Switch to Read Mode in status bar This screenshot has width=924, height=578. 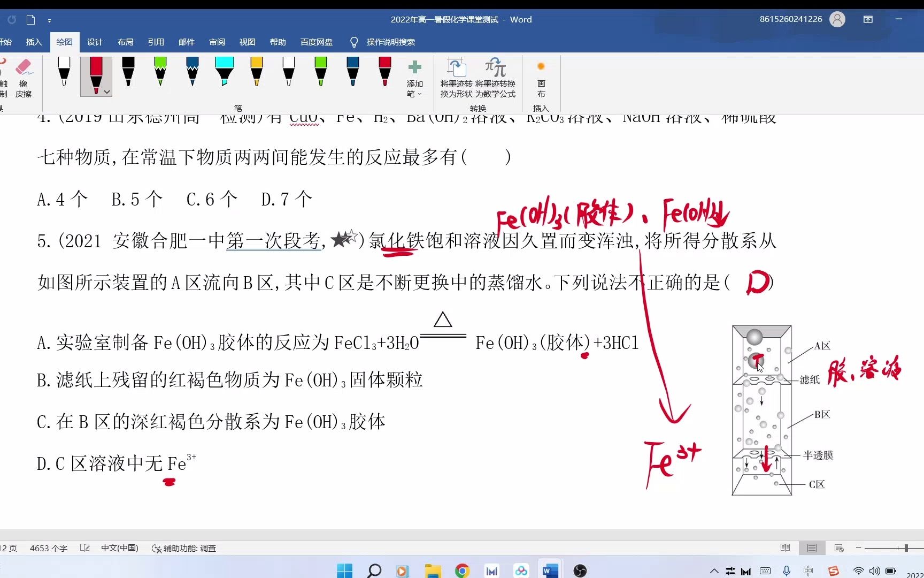point(785,548)
